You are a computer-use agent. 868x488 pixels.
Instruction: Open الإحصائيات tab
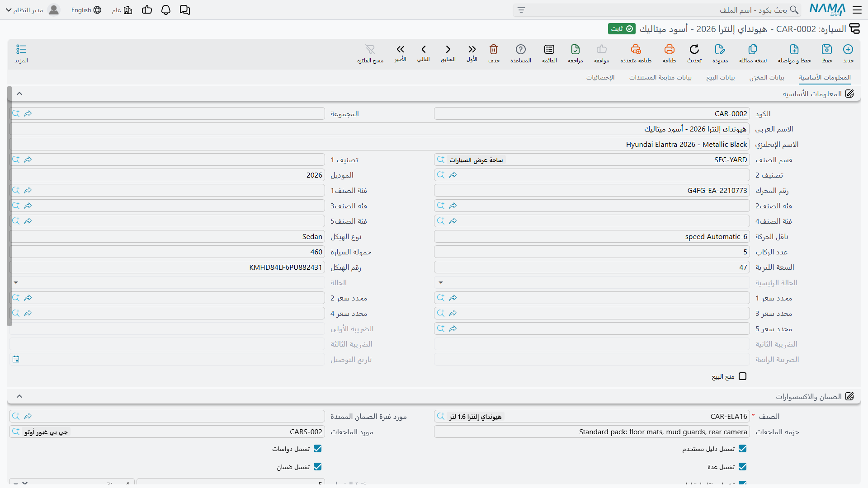[x=600, y=78]
